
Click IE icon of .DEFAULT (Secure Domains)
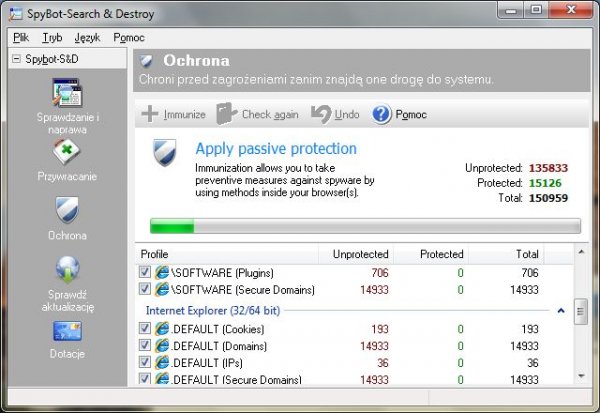tap(162, 379)
